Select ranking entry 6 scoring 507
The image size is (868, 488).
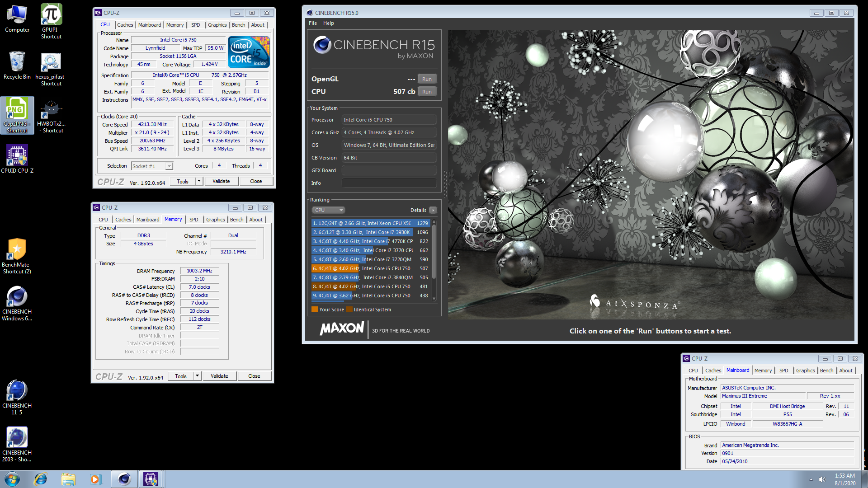(x=370, y=268)
